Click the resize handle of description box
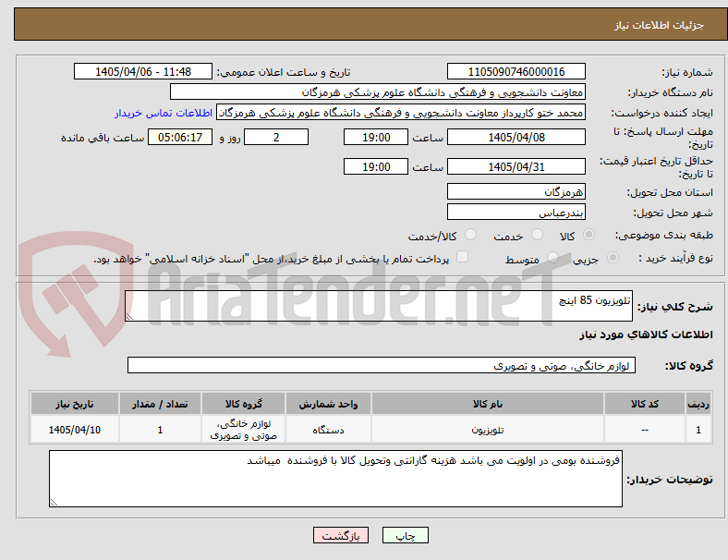 pos(129,317)
